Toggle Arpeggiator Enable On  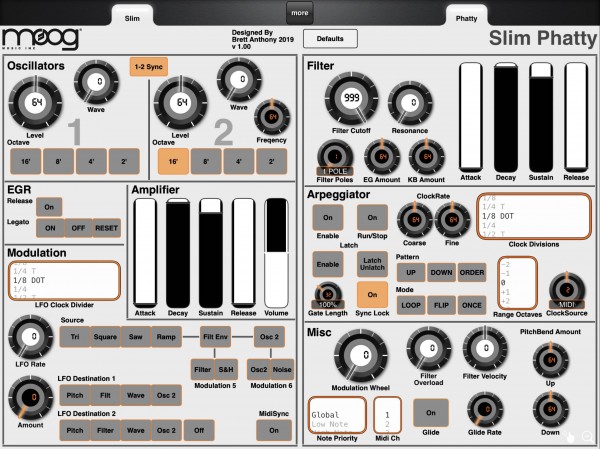pyautogui.click(x=328, y=217)
